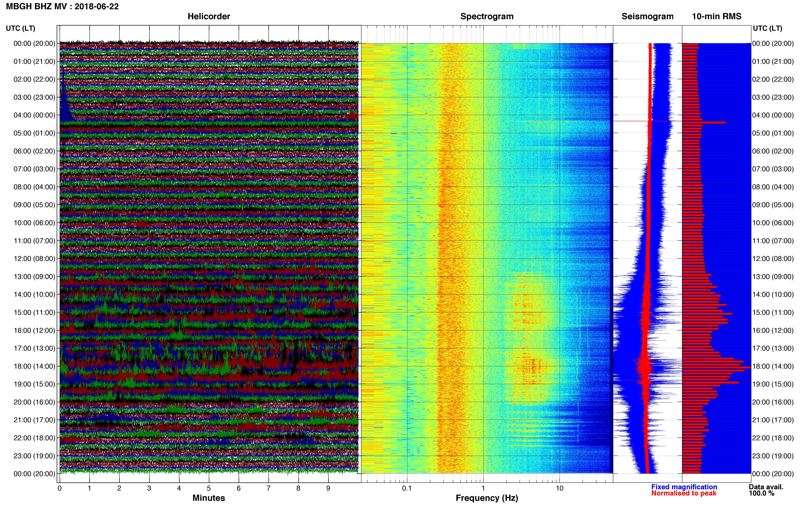This screenshot has width=812, height=508.
Task: Click '01:00 (21:00)' on the left time axis
Action: [x=34, y=62]
